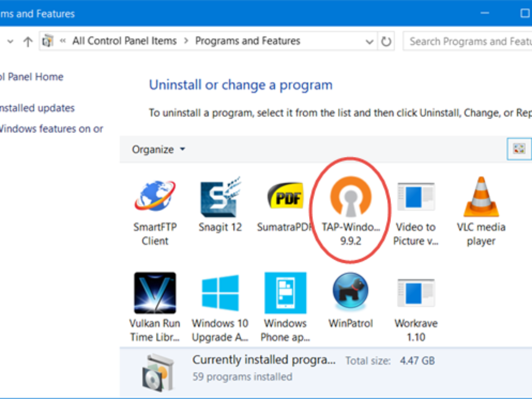The width and height of the screenshot is (532, 399).
Task: Select the Windows 10 Upgrade Assistant icon
Action: 220,293
